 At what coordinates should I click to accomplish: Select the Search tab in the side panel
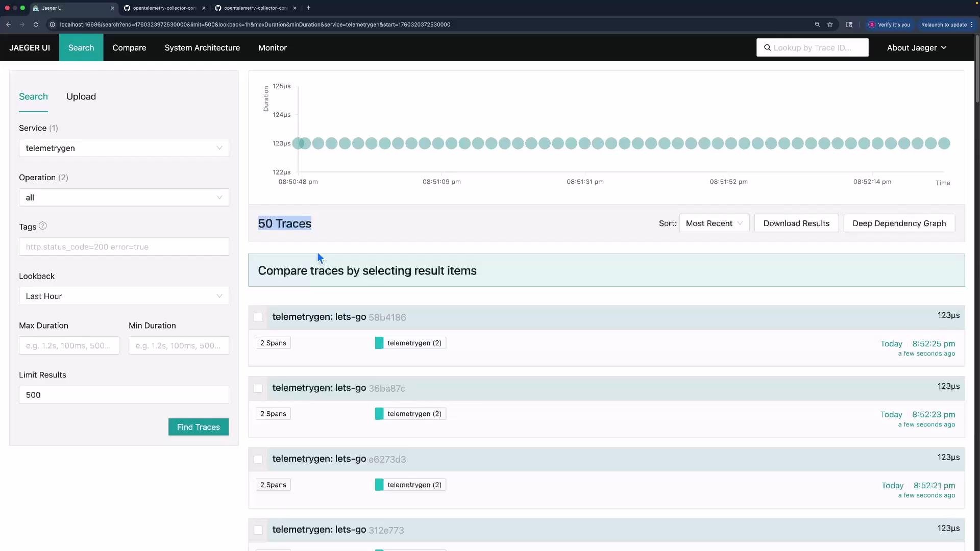coord(33,96)
